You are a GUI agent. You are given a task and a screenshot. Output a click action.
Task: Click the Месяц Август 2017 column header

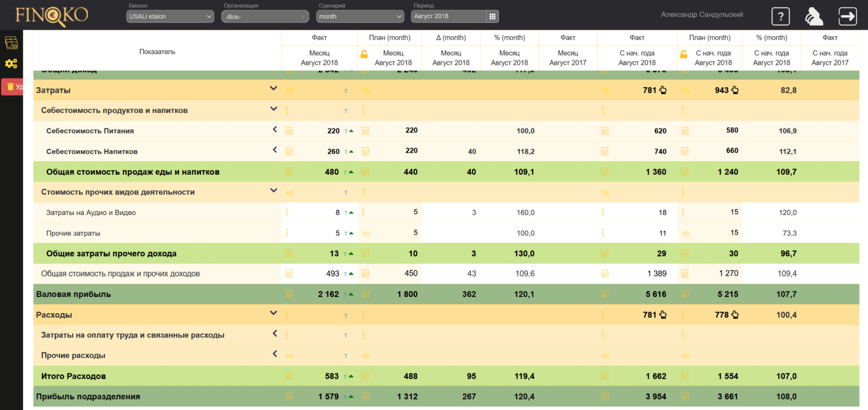[568, 58]
